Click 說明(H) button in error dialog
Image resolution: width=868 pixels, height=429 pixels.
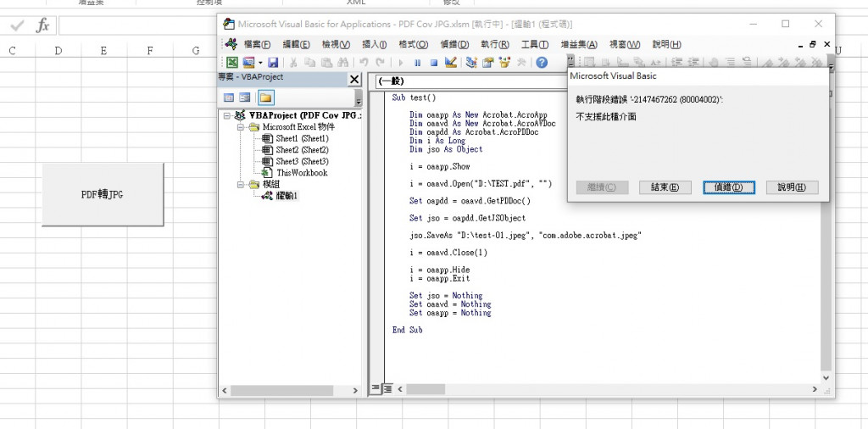click(793, 187)
